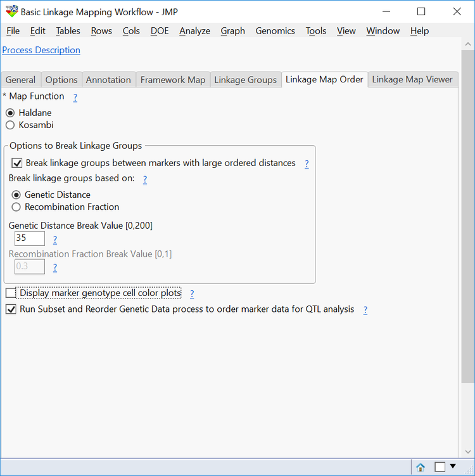Click the home window icon in status bar

pyautogui.click(x=421, y=467)
